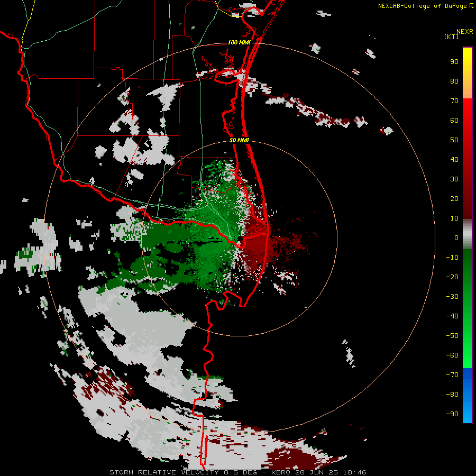
Task: Click the -90 value on the velocity scale
Action: click(452, 414)
